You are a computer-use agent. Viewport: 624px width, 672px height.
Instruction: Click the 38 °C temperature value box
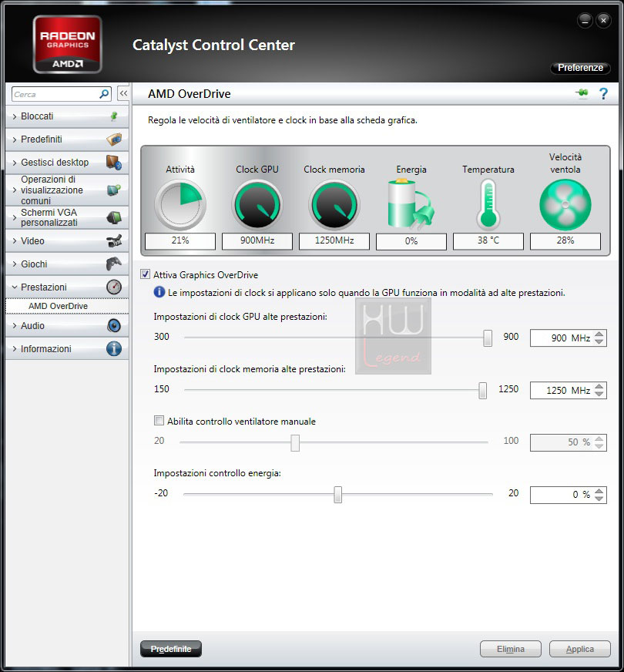click(x=488, y=241)
